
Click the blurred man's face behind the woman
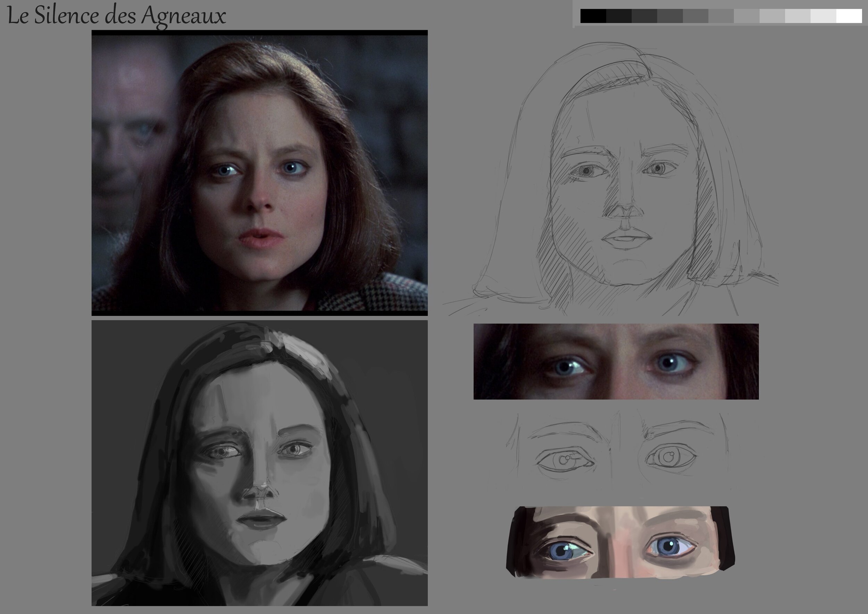click(x=131, y=129)
